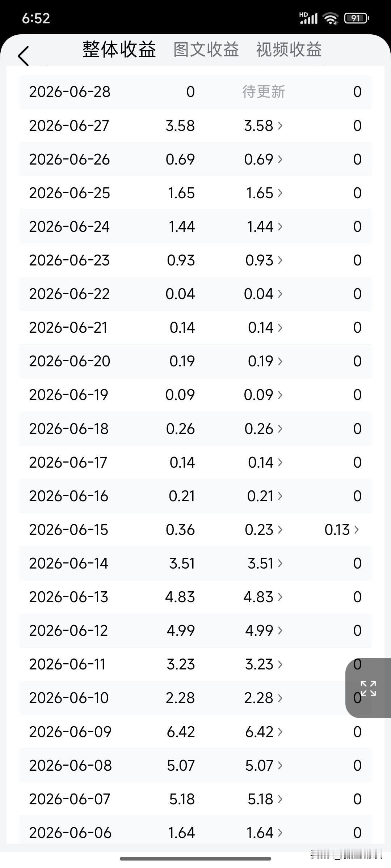The width and height of the screenshot is (391, 868).
Task: Tap the HD signal strength icon
Action: (308, 18)
